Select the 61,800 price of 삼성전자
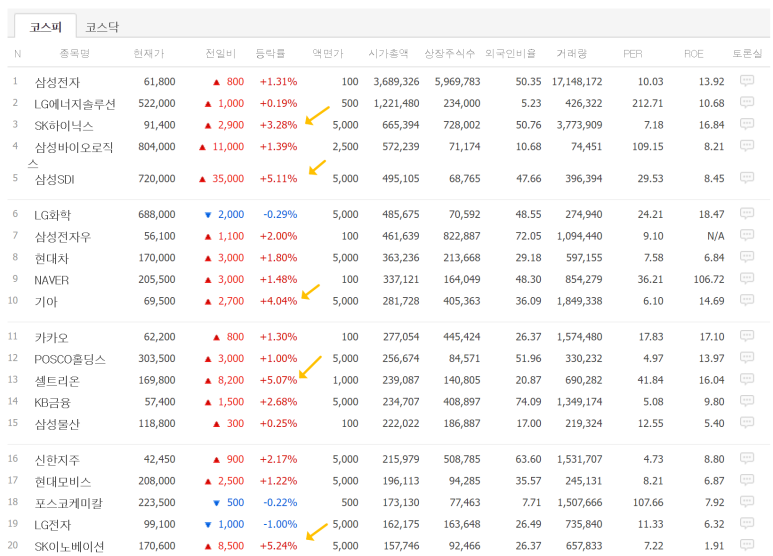The height and width of the screenshot is (556, 773). point(160,81)
